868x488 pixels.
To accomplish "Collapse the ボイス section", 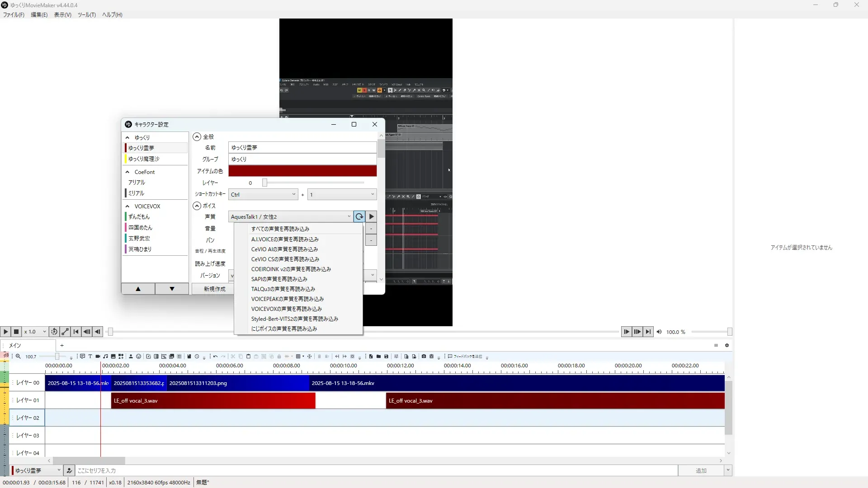I will tap(197, 206).
